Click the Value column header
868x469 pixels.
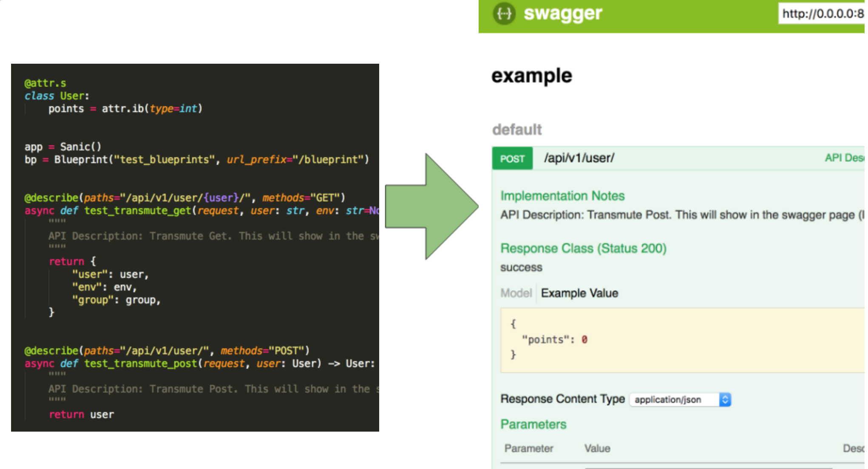click(597, 449)
